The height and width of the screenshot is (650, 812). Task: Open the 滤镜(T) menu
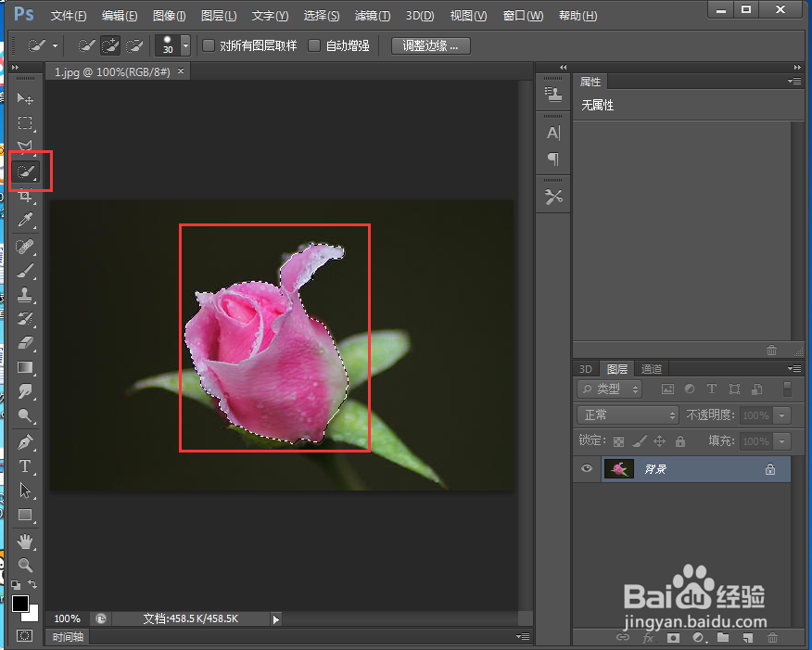point(372,16)
